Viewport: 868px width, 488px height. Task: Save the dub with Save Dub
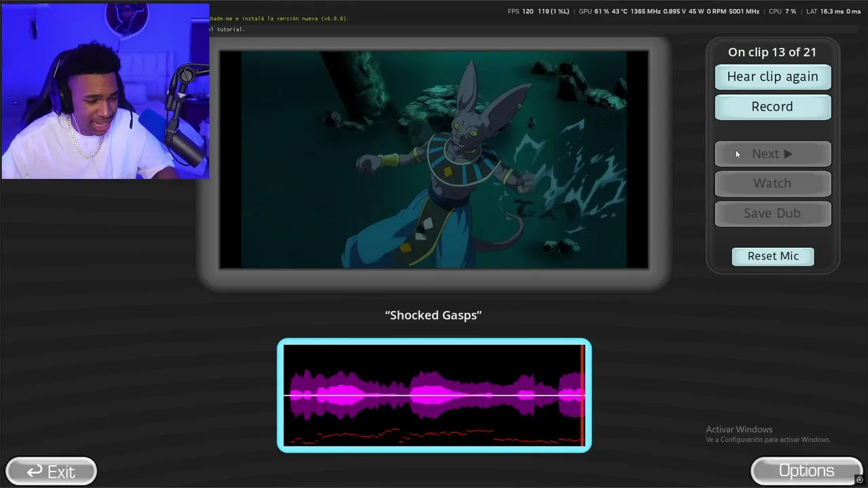point(772,213)
